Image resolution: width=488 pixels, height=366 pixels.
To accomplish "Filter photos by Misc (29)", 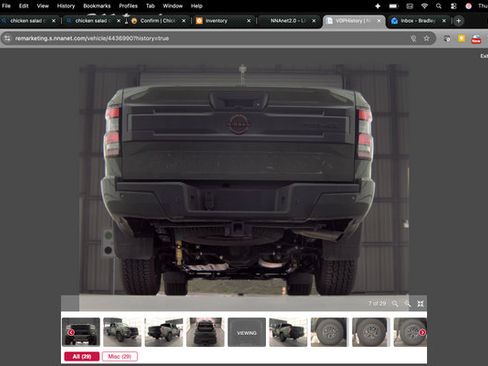I will pos(120,357).
